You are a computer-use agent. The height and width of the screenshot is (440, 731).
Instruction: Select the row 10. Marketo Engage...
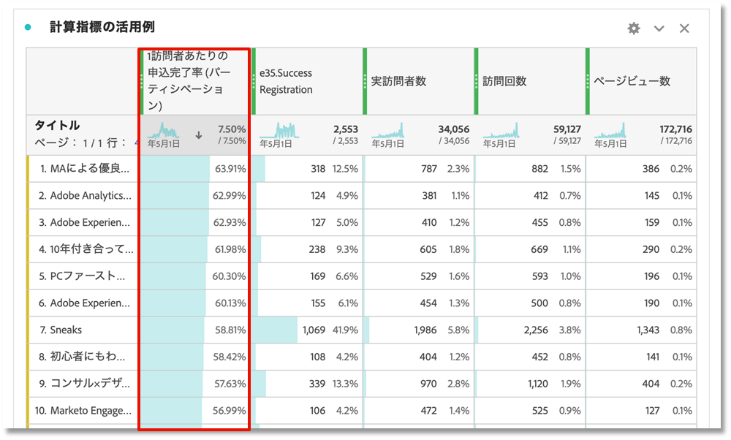pos(85,410)
